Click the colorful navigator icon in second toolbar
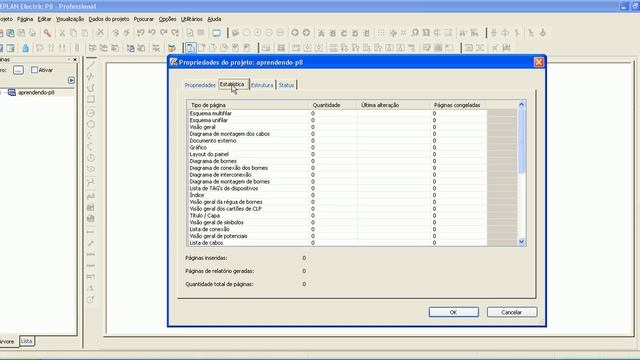The height and width of the screenshot is (360, 640). coord(172,48)
